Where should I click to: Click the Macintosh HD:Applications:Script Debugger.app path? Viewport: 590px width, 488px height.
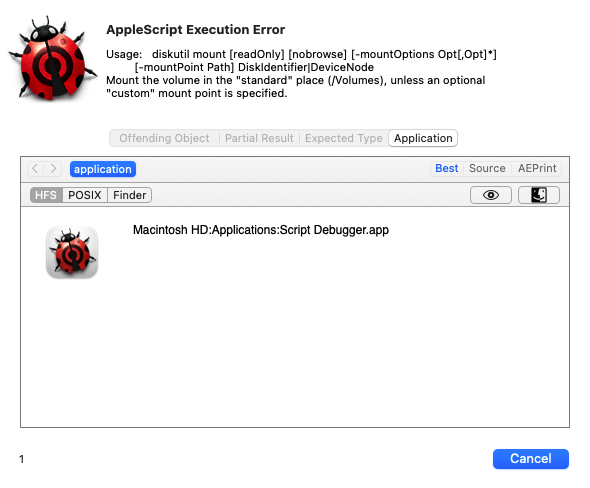tap(261, 230)
